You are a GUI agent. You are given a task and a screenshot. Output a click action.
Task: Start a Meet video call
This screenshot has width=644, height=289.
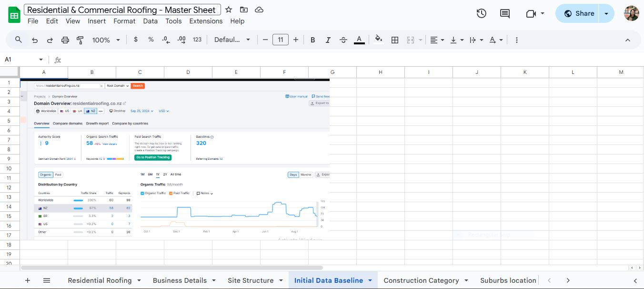pyautogui.click(x=531, y=13)
